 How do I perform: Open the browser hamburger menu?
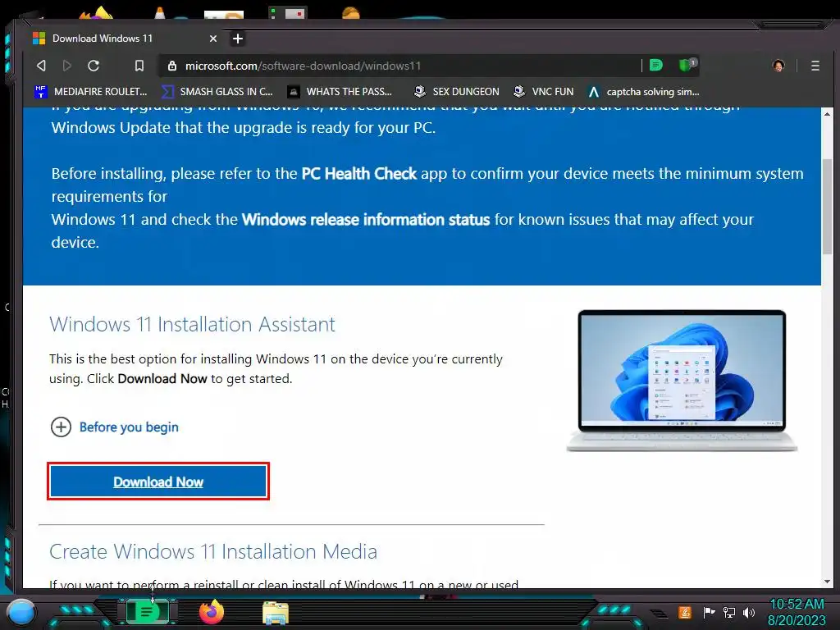click(x=815, y=66)
